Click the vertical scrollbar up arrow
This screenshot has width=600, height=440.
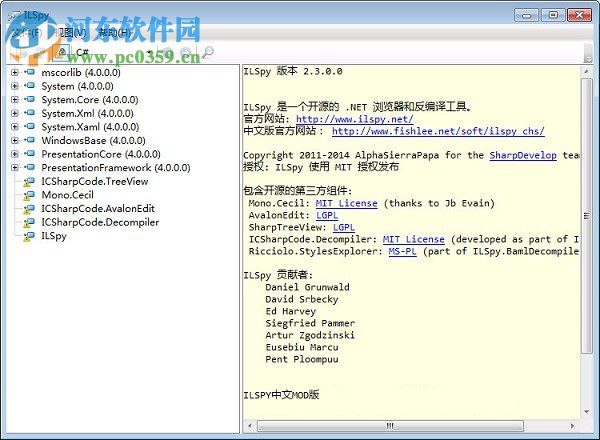point(586,72)
